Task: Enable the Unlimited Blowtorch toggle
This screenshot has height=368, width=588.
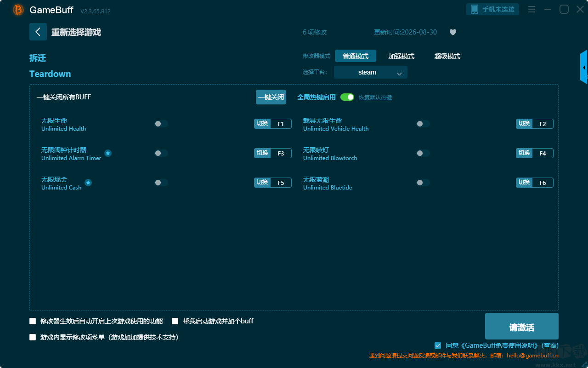Action: 423,153
